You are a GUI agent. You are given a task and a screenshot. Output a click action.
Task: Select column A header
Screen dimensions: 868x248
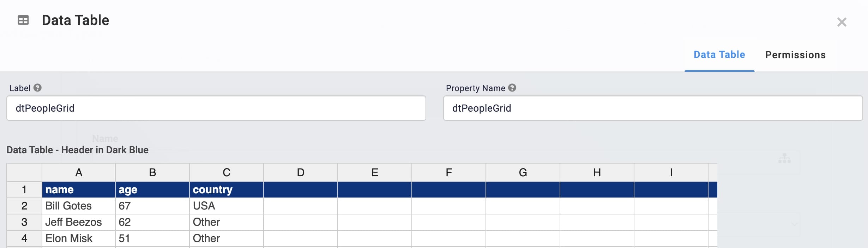(79, 172)
